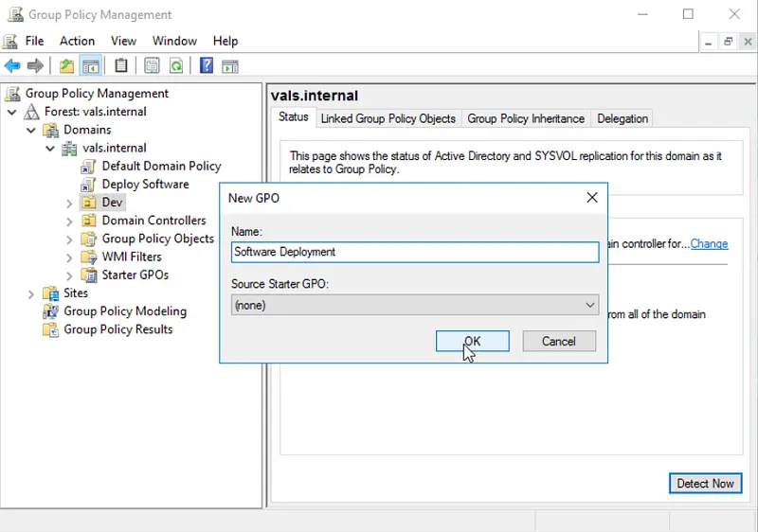Select the Group Policy Management root node

(x=97, y=93)
